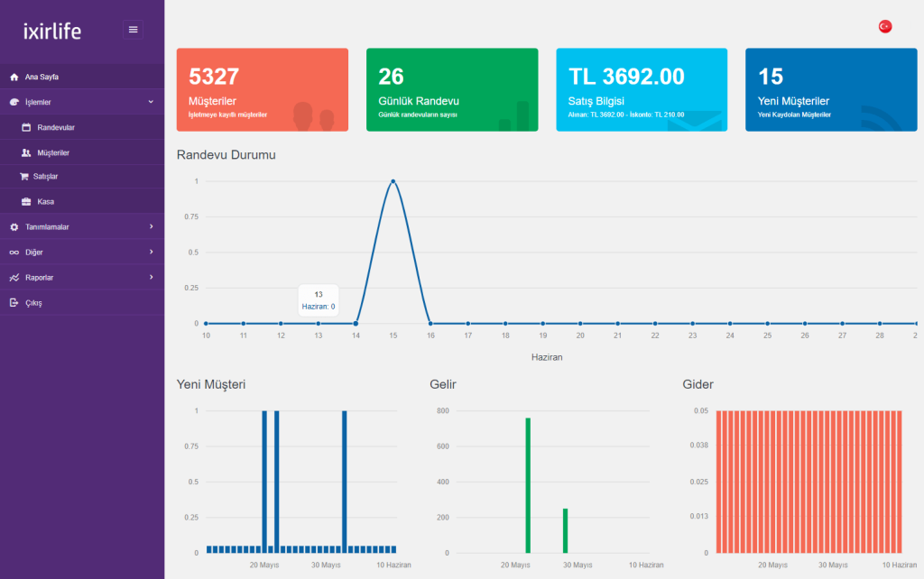Click the peak data point at 15 Haziran

point(393,181)
